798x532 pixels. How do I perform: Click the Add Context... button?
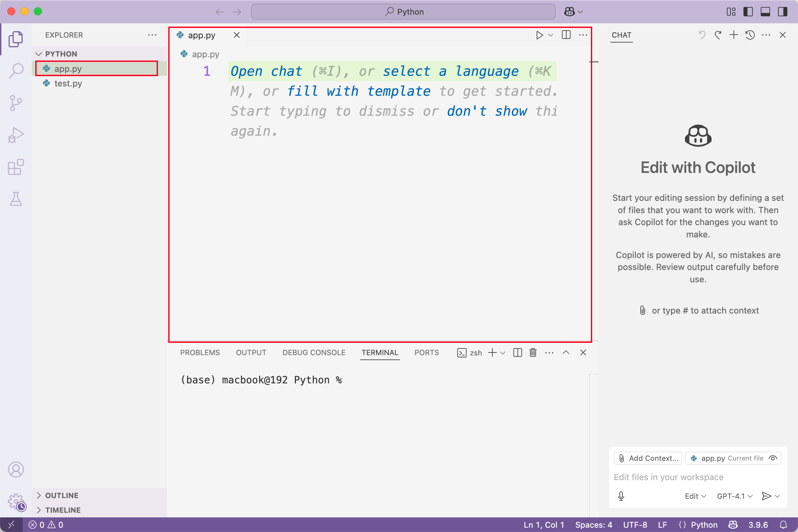click(x=648, y=458)
